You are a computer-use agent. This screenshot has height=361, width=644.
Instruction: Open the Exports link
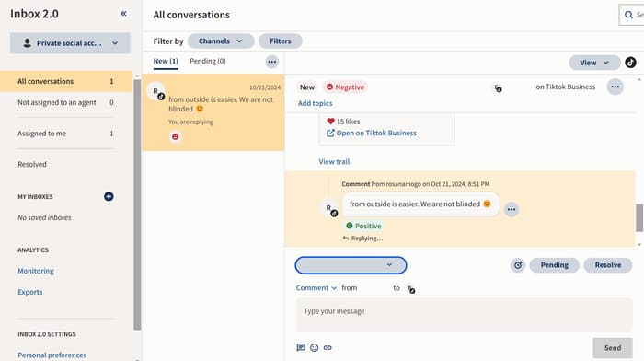point(30,292)
